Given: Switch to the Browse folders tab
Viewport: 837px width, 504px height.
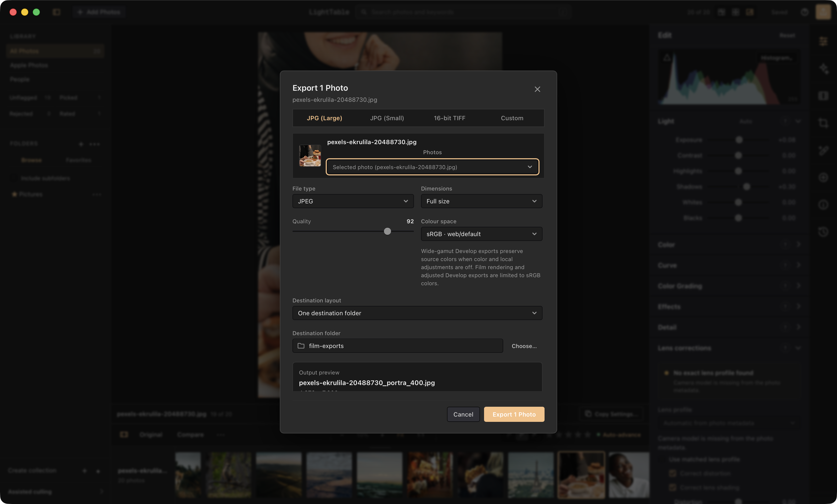Looking at the screenshot, I should [x=32, y=160].
